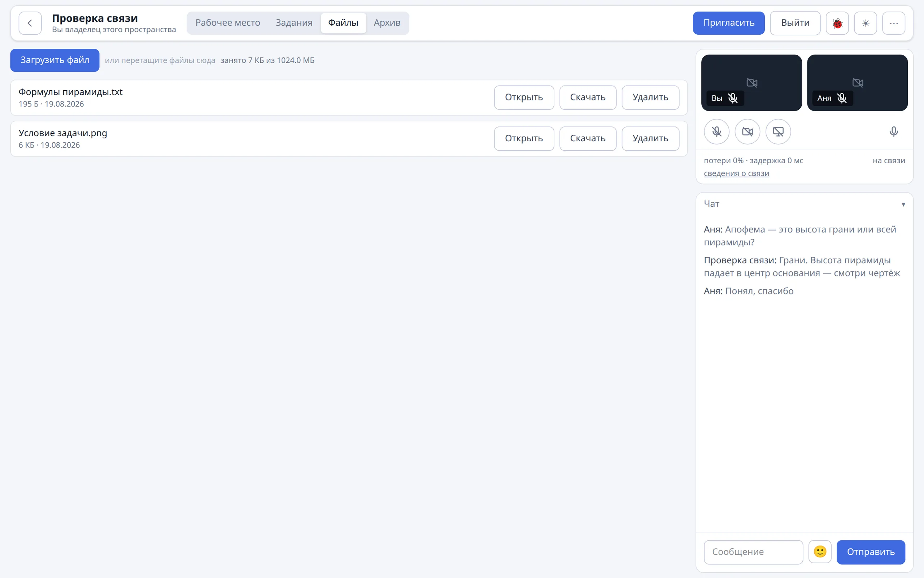Click the Пригласить button
The height and width of the screenshot is (578, 924).
(728, 23)
